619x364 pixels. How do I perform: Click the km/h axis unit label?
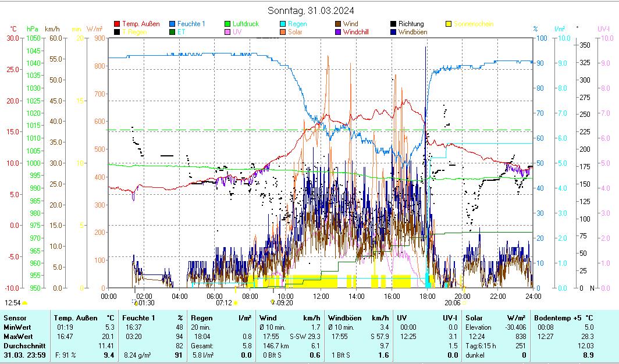(x=52, y=29)
